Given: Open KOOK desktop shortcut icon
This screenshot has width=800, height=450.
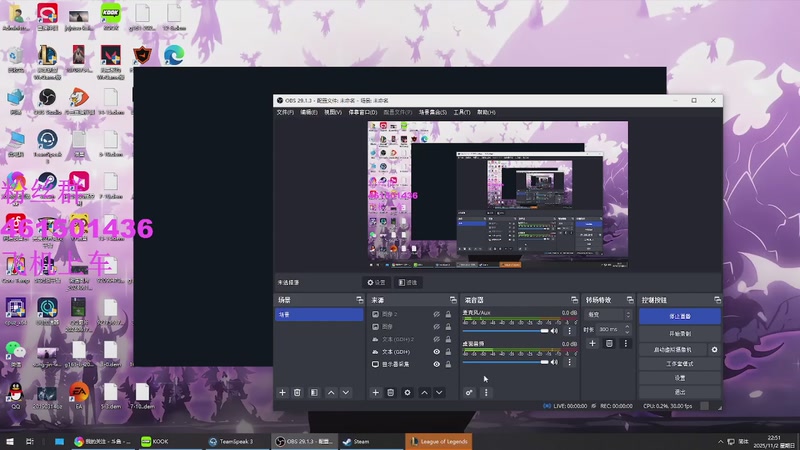Looking at the screenshot, I should (x=110, y=17).
